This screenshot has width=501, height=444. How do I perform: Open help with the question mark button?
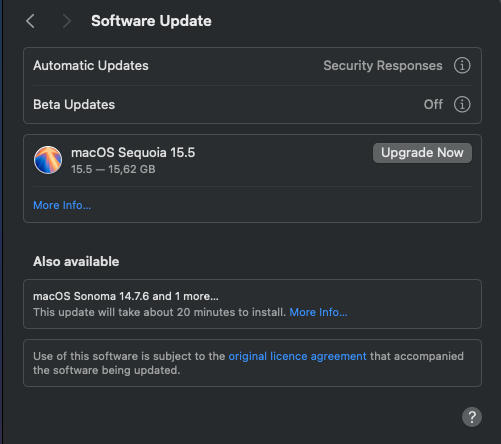[x=472, y=417]
